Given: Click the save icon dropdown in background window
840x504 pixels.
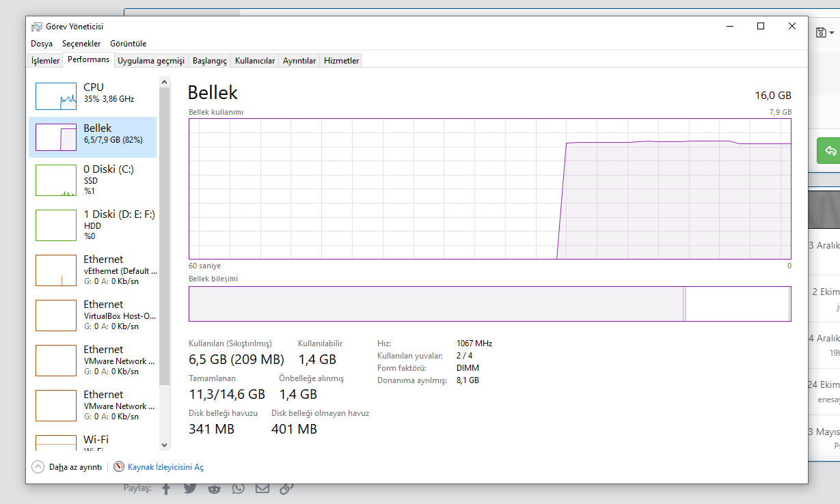Looking at the screenshot, I should [x=826, y=32].
